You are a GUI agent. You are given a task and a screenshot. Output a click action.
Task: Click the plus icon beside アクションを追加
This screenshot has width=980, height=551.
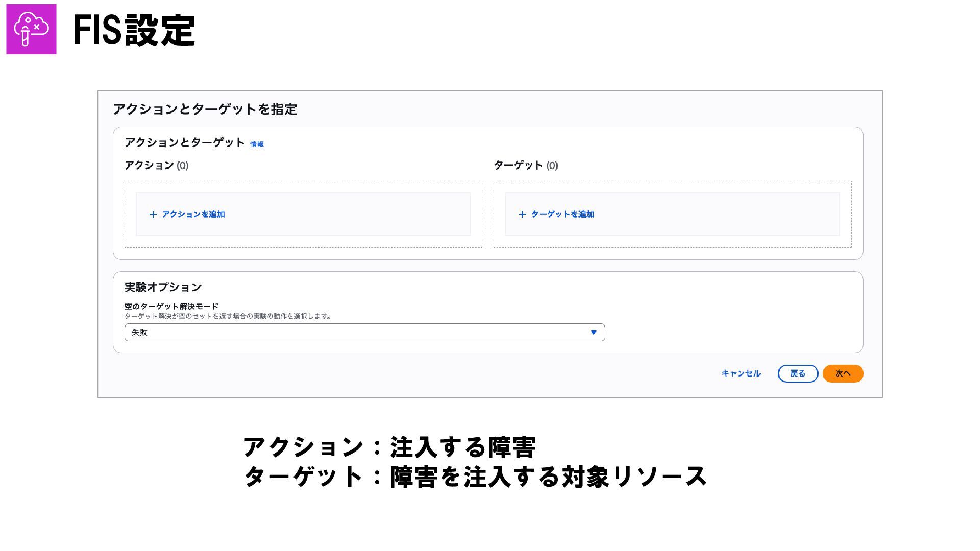pos(153,214)
